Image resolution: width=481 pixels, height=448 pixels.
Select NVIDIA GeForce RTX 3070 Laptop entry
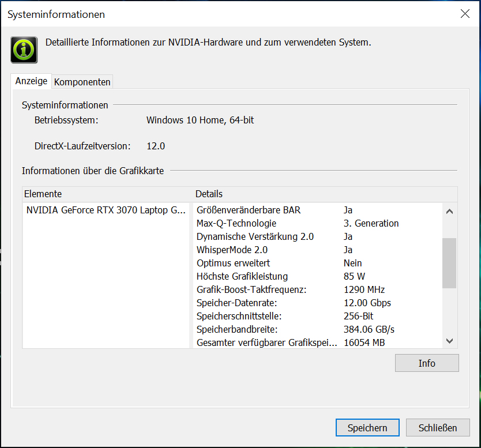(x=106, y=210)
